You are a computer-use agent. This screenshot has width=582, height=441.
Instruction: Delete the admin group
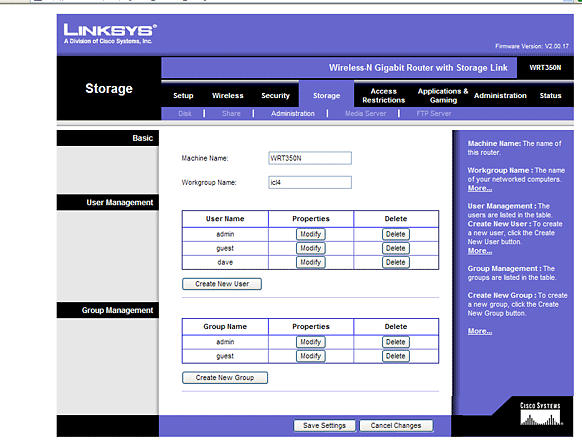(x=396, y=342)
